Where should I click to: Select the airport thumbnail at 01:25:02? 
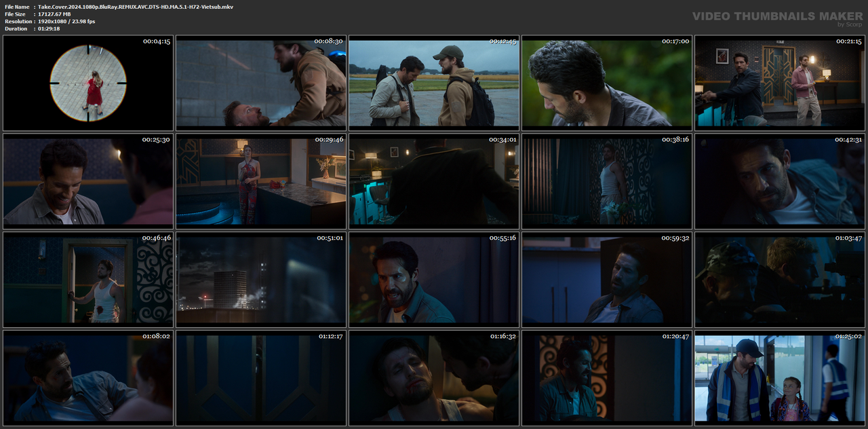tap(780, 377)
